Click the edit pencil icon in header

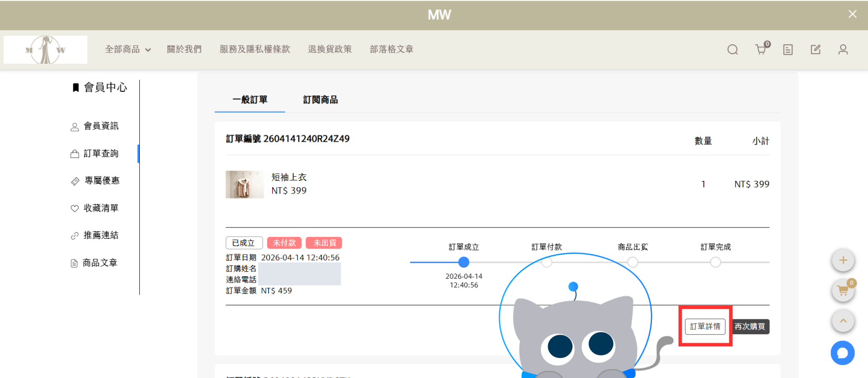(x=816, y=49)
